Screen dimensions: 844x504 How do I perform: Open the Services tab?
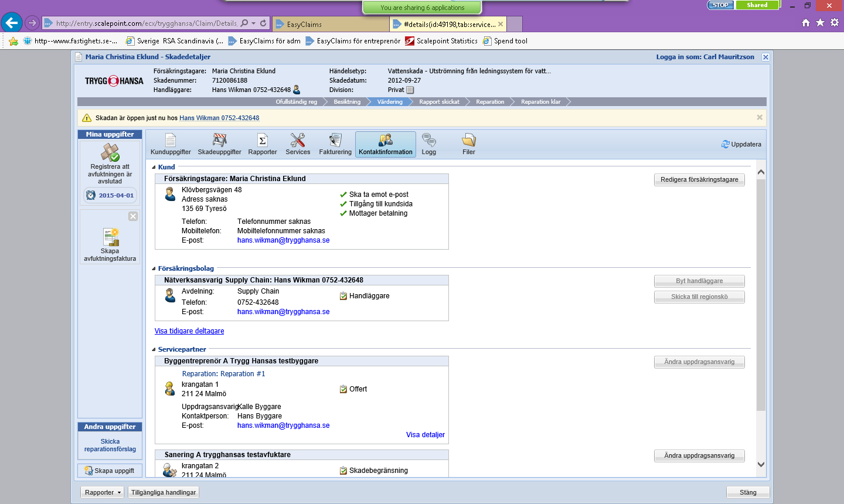tap(298, 144)
